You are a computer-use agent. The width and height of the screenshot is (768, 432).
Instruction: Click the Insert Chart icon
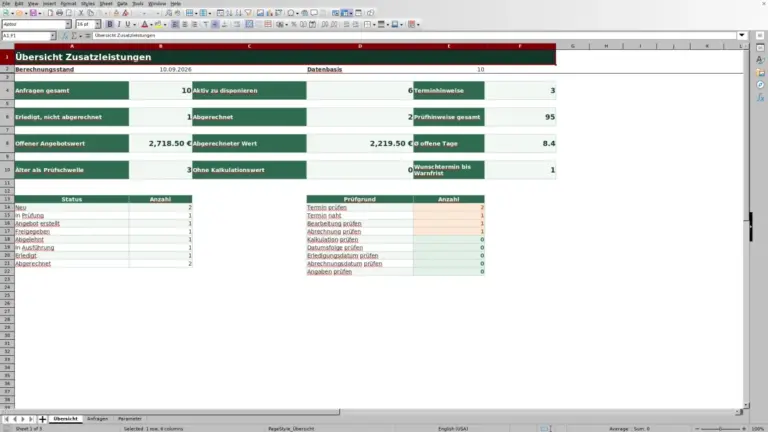point(269,13)
